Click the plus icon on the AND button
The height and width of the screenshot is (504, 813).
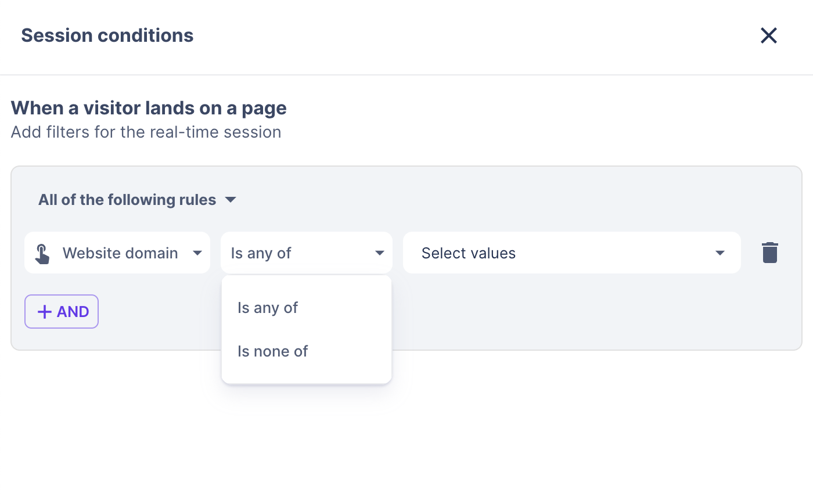point(45,312)
